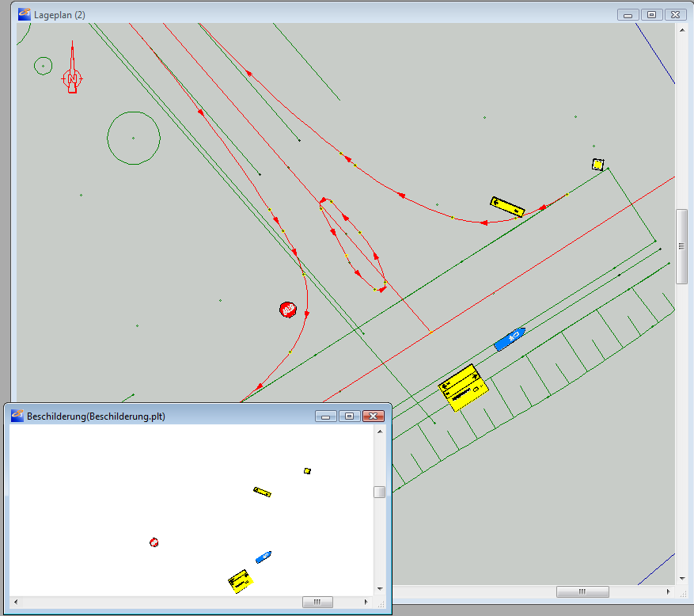Click the Beschilderung(Beschilderung.plt) title text
This screenshot has width=694, height=616.
click(96, 416)
